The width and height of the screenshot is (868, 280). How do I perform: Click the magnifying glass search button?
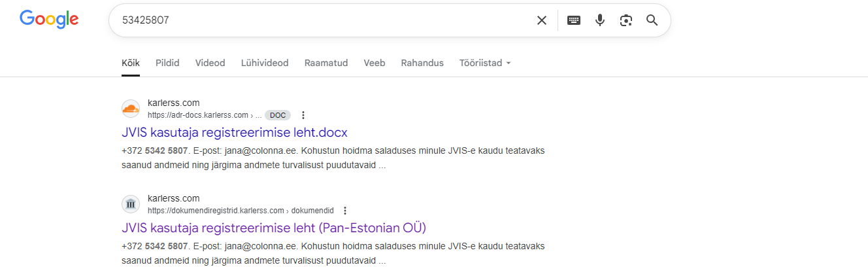coord(652,20)
